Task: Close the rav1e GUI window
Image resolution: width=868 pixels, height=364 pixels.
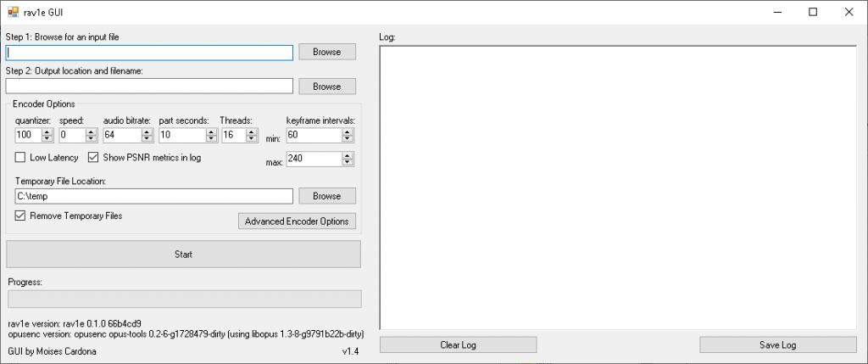Action: (849, 12)
